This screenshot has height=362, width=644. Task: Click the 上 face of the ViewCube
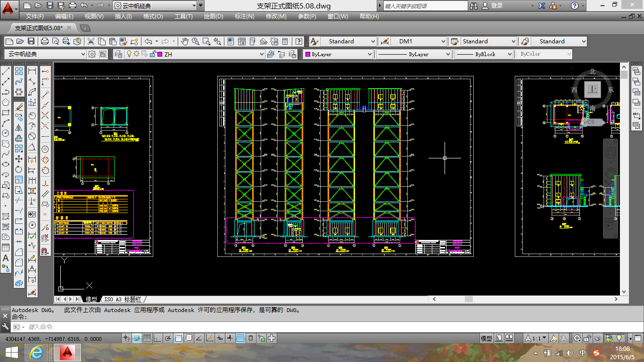(x=592, y=89)
